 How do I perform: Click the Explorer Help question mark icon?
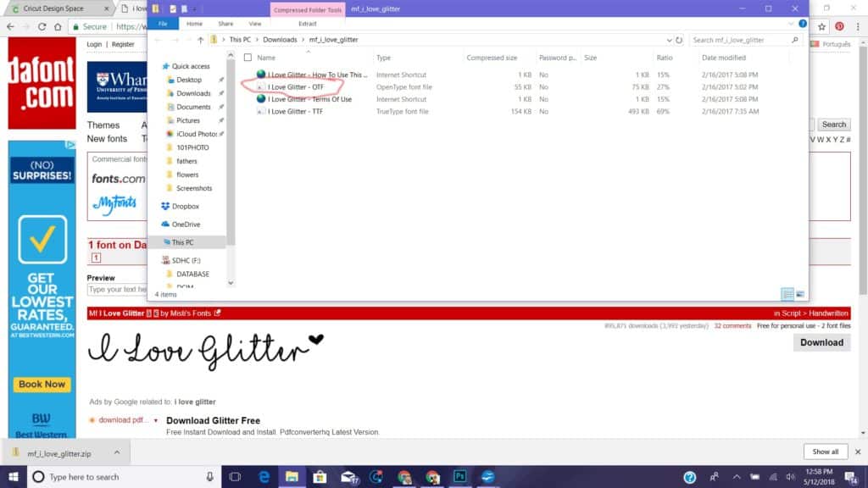(x=802, y=24)
